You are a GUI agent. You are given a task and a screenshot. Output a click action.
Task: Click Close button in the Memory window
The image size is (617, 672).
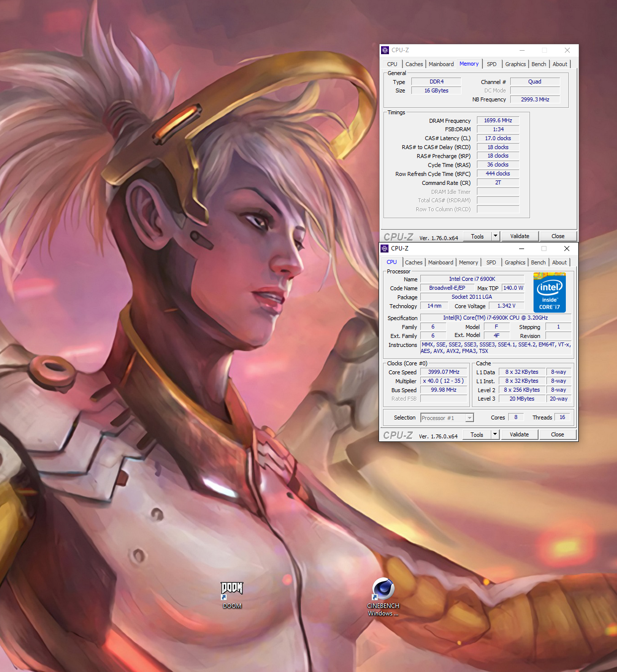click(x=558, y=236)
